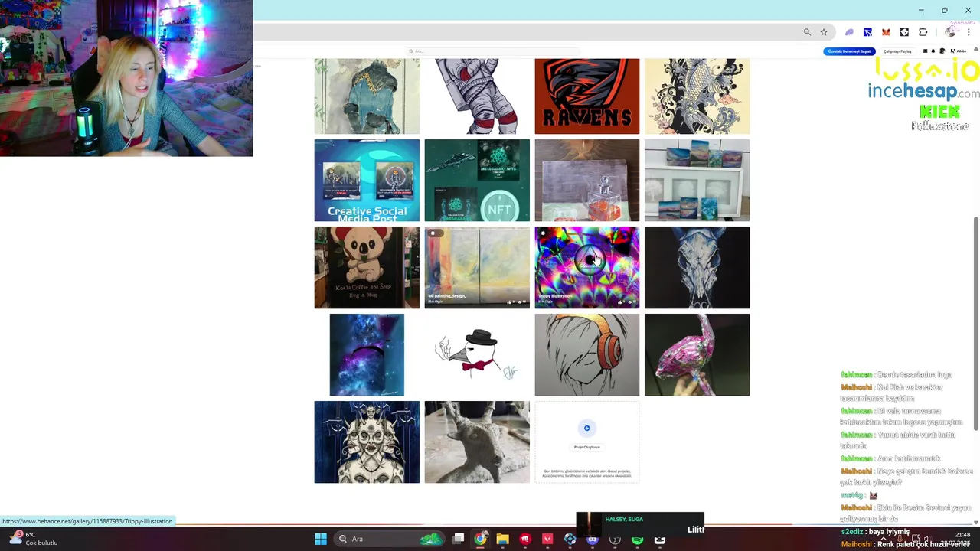Open Valorant from taskbar
This screenshot has width=980, height=551.
(547, 539)
